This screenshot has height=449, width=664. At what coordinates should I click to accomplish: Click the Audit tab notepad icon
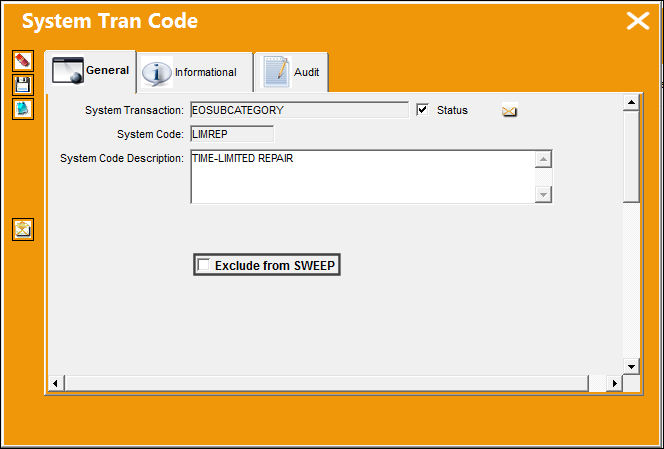pyautogui.click(x=277, y=72)
